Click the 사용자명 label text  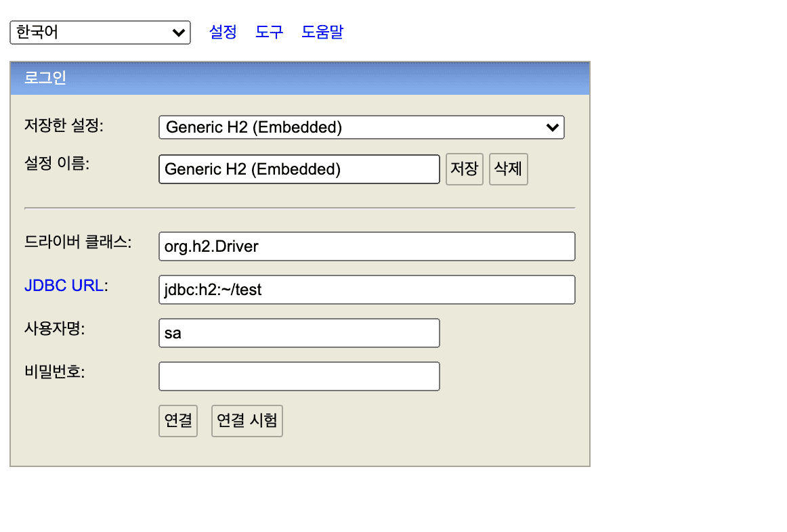point(58,329)
